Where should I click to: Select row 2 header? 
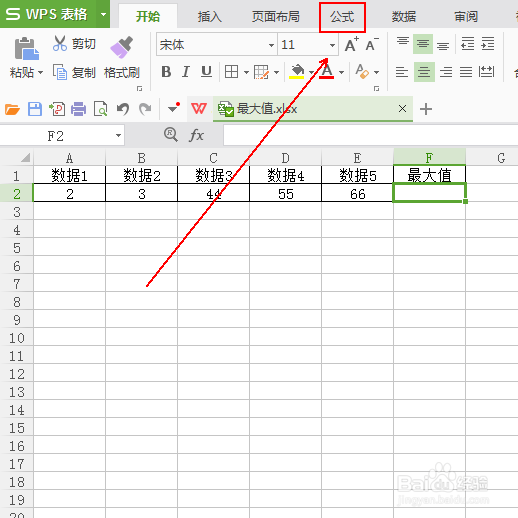pos(17,194)
